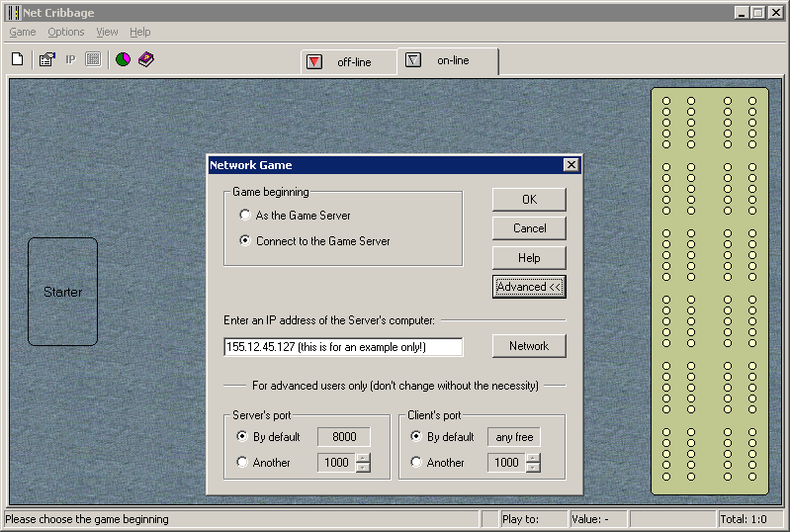Screen dimensions: 790x532
Task: Open the pie chart statistics icon
Action: pos(123,59)
